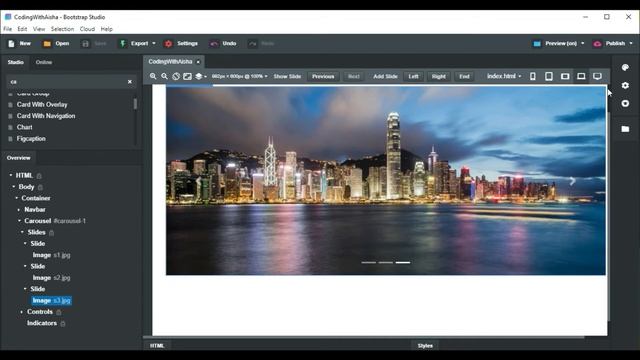Collapse the Container tree node
Screen dimensions: 640x360
click(17, 198)
